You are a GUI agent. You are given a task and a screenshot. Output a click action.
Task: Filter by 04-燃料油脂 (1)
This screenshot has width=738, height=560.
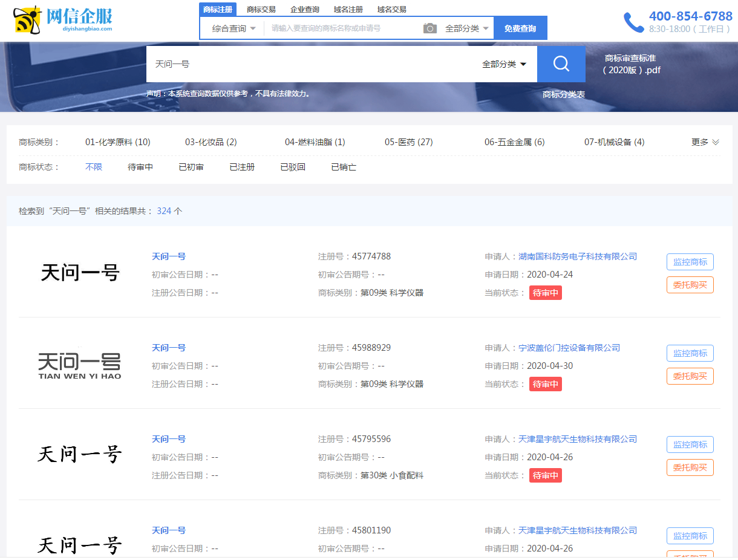[315, 142]
